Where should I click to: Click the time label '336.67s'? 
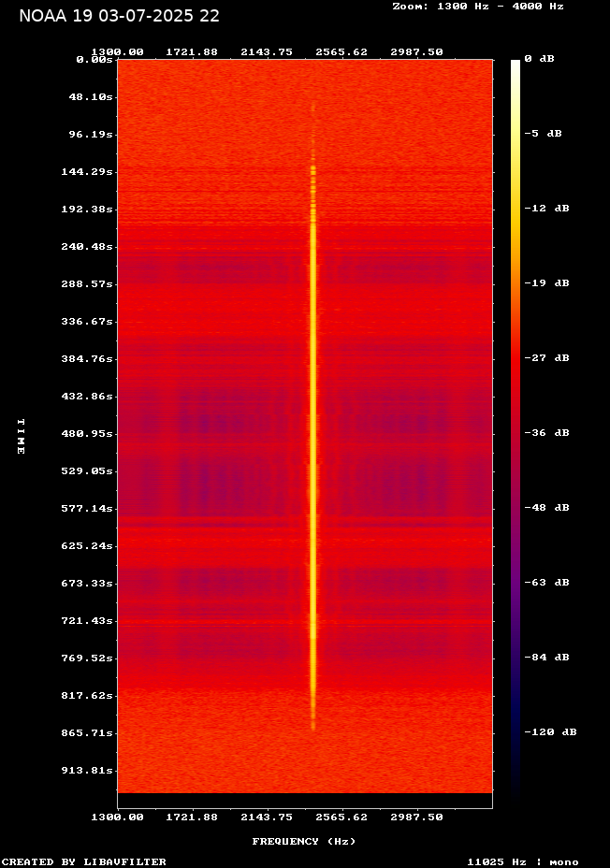pos(87,322)
